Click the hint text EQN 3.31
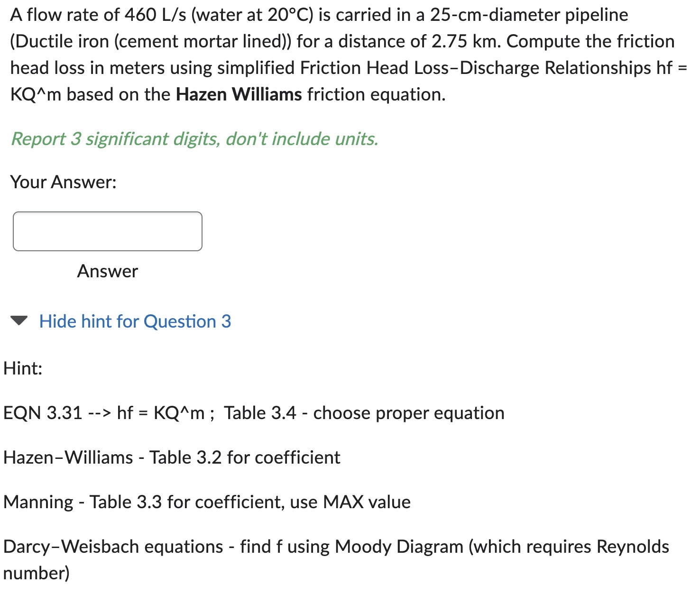This screenshot has width=700, height=603. (41, 413)
